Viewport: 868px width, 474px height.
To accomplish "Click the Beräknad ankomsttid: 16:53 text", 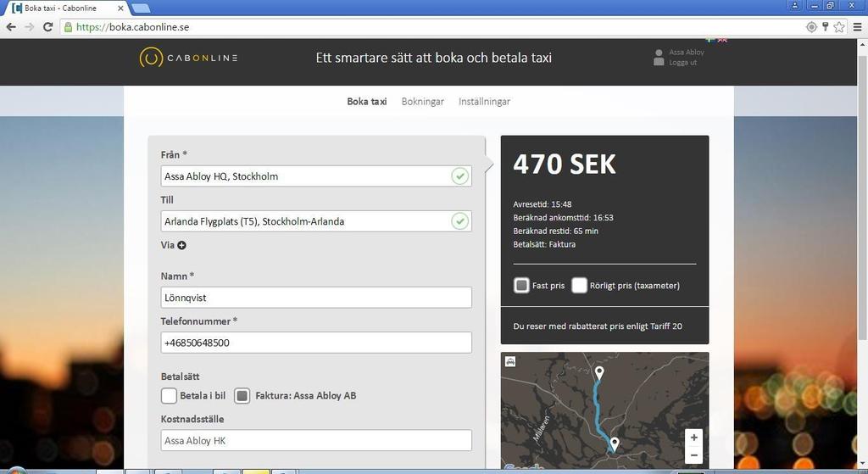I will (563, 218).
